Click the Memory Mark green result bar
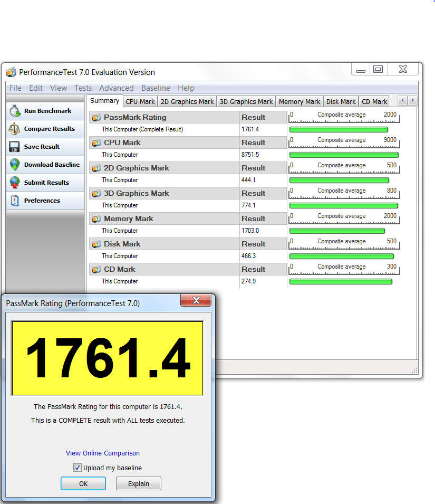 point(337,231)
